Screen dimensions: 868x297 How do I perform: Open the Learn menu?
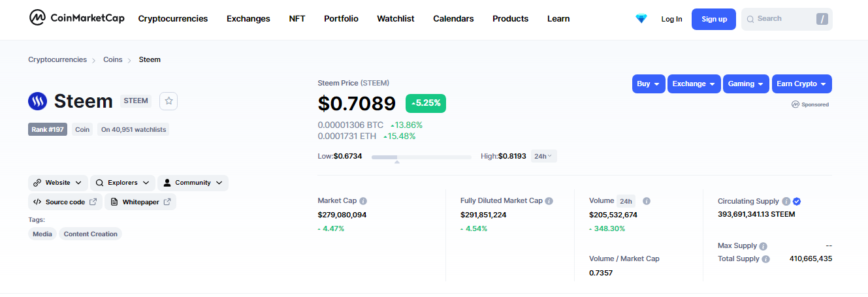point(558,18)
